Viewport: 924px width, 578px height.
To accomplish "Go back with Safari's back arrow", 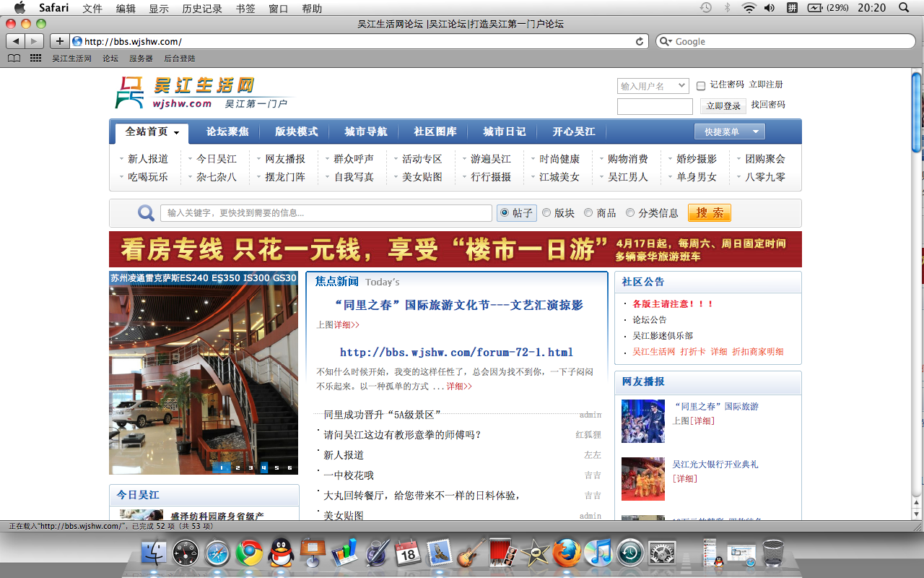I will [x=16, y=41].
